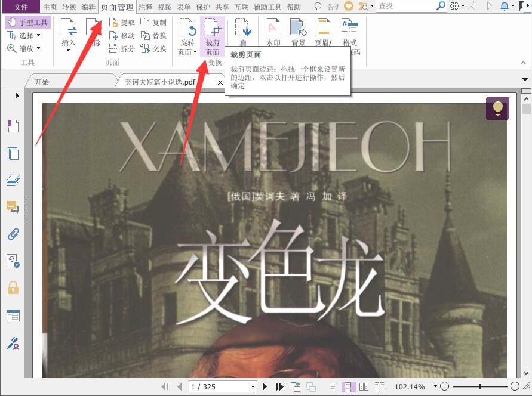Open the comments panel in the sidebar
The height and width of the screenshot is (396, 532).
coord(13,207)
